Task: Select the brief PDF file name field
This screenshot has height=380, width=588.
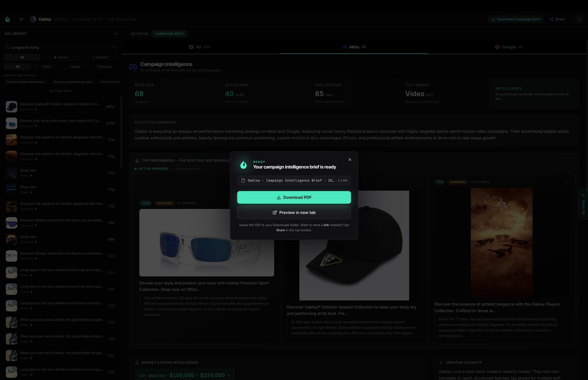Action: pos(294,180)
